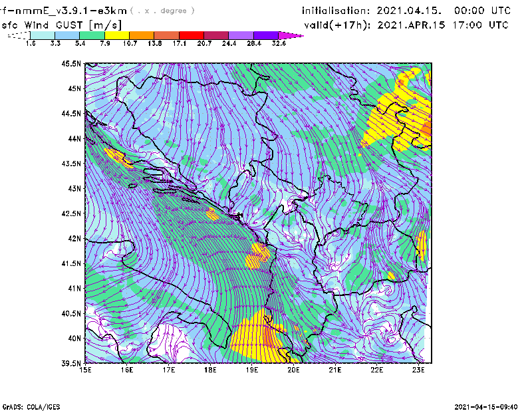
Task: Click the legend value 5.4
Action: point(80,43)
